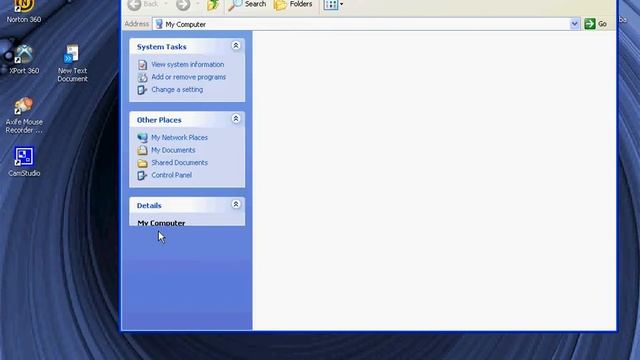Screen dimensions: 640x360
Task: Click the Add or remove programs icon
Action: click(142, 77)
